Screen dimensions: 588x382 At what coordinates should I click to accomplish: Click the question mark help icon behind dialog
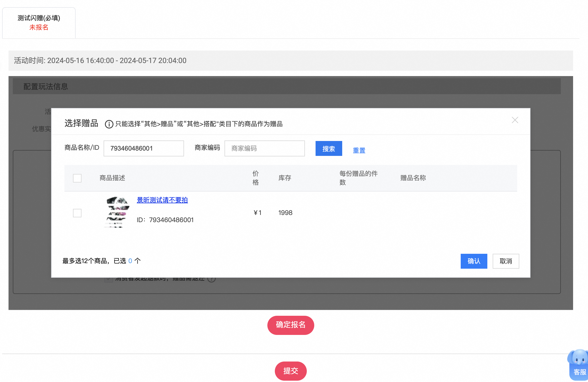[x=211, y=279]
